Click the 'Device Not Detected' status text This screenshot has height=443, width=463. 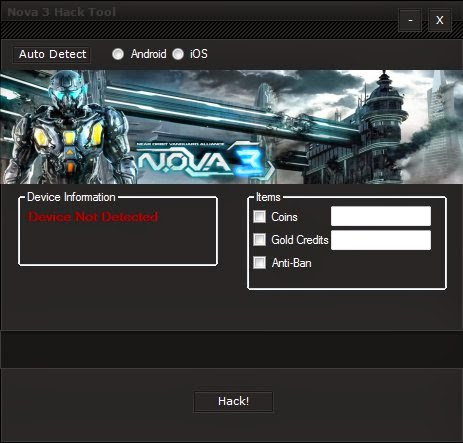pos(93,217)
